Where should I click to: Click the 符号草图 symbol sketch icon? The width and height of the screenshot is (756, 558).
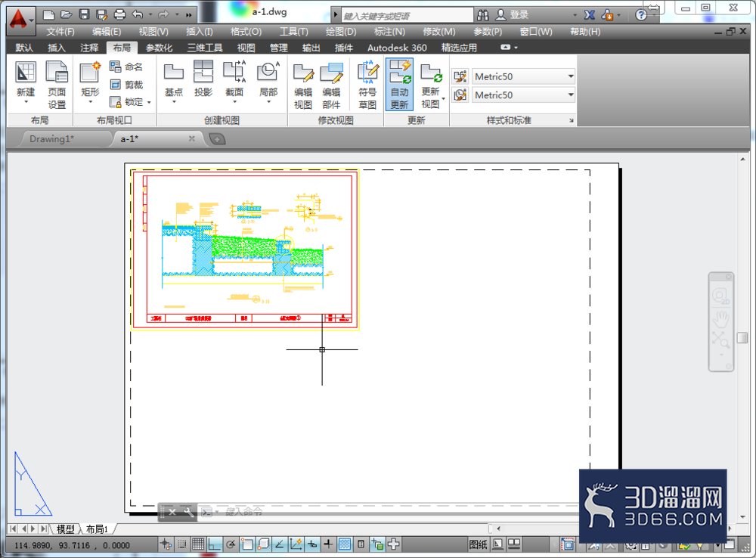click(x=368, y=85)
